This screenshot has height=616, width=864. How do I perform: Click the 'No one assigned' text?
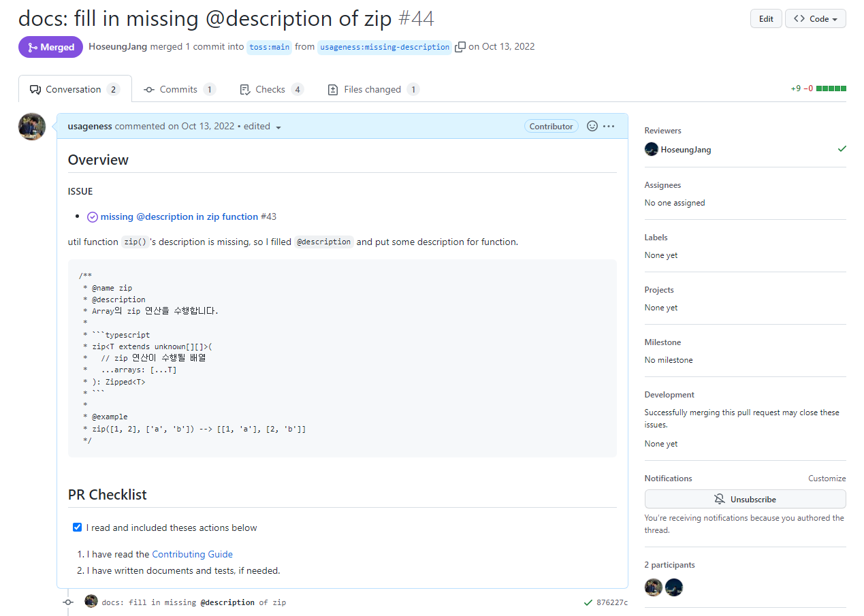pos(675,203)
